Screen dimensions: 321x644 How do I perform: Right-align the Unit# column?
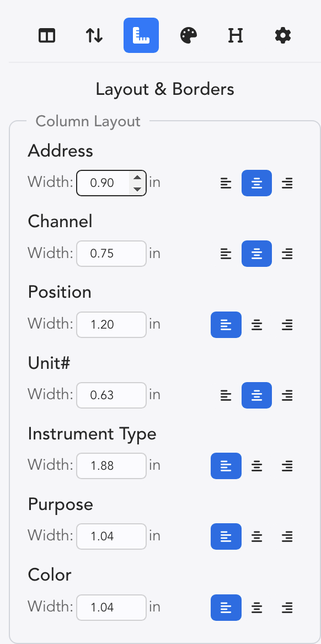[x=287, y=395]
